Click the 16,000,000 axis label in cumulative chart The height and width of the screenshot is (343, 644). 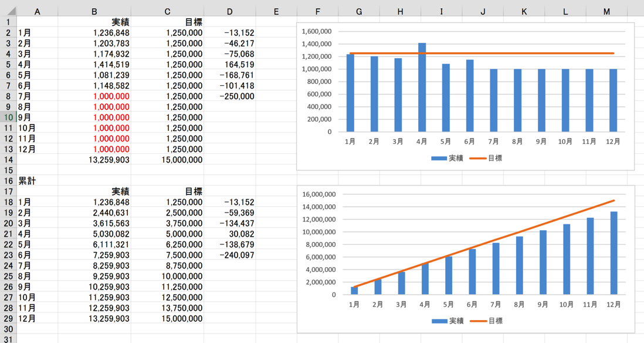pos(319,194)
